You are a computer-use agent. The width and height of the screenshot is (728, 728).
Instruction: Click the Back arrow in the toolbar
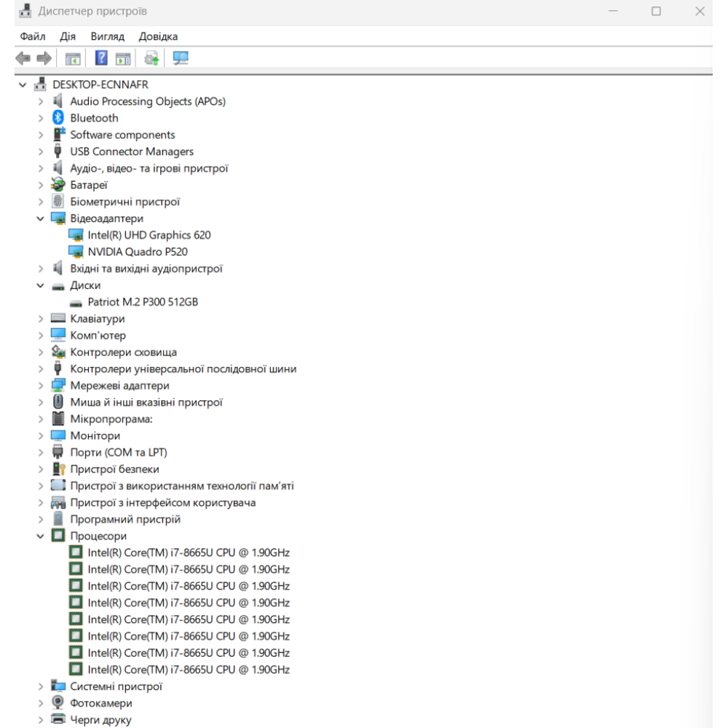(x=23, y=58)
